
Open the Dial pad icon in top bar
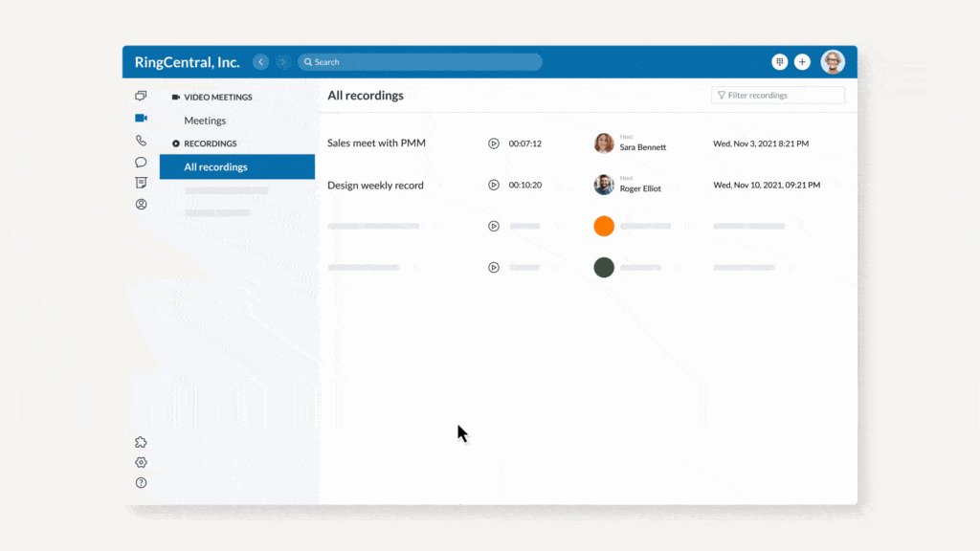pos(780,61)
